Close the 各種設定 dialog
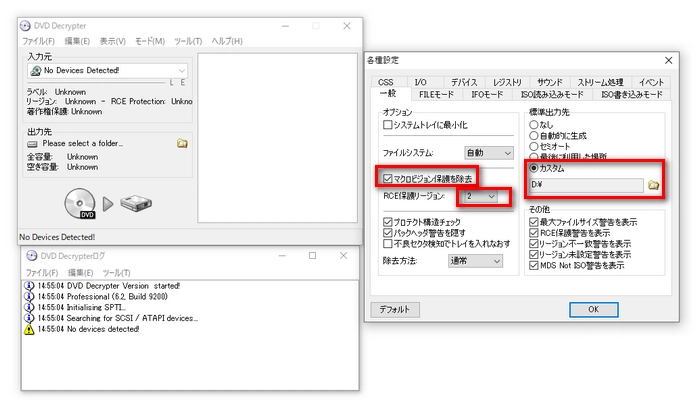This screenshot has width=700, height=411. pos(668,60)
